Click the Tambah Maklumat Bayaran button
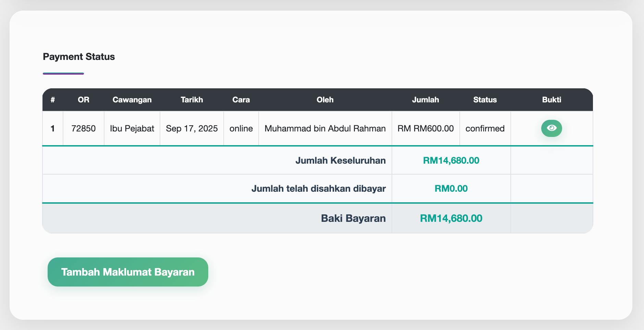 pos(128,272)
